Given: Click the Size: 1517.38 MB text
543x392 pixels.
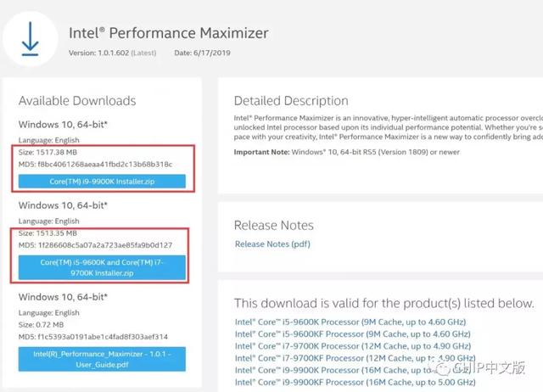Looking at the screenshot, I should point(48,153).
